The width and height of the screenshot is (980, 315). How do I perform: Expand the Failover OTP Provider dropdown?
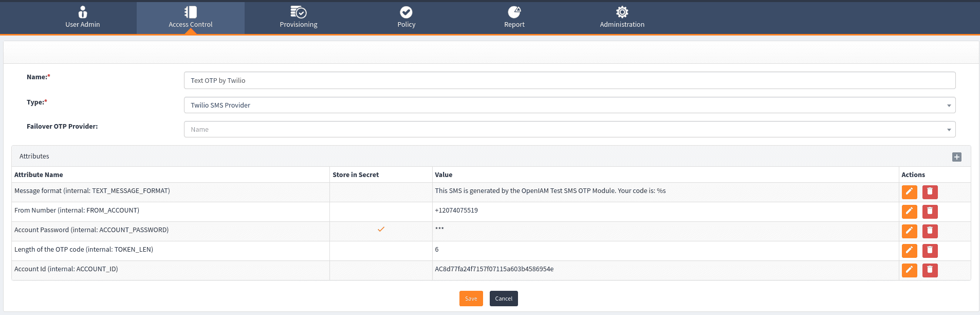click(x=569, y=129)
